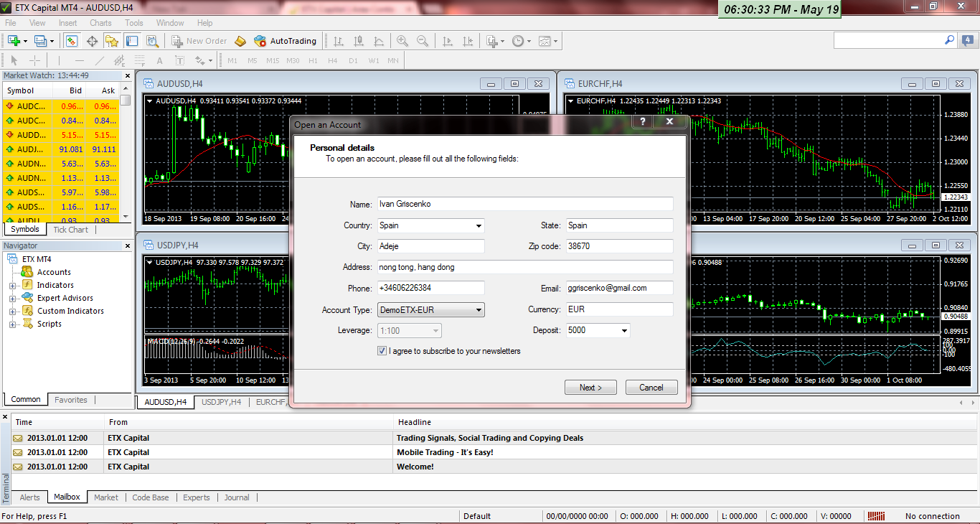Toggle the Data Window crosshair icon

(92, 41)
